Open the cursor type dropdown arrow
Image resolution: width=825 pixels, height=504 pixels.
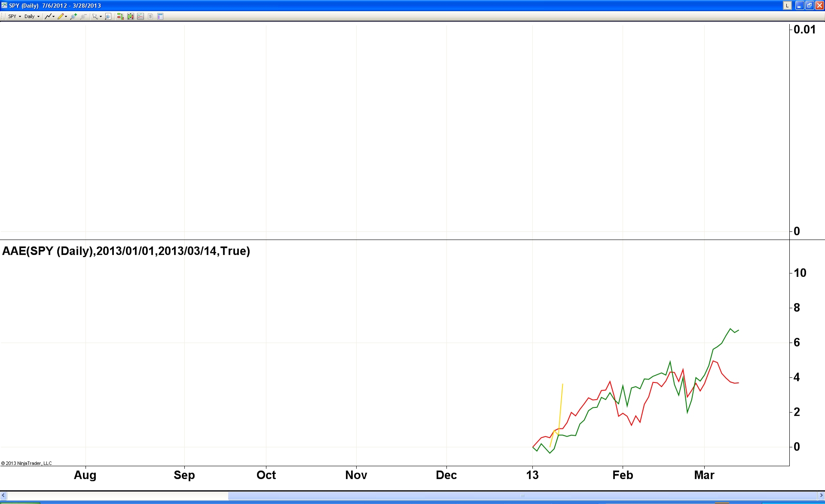(101, 16)
